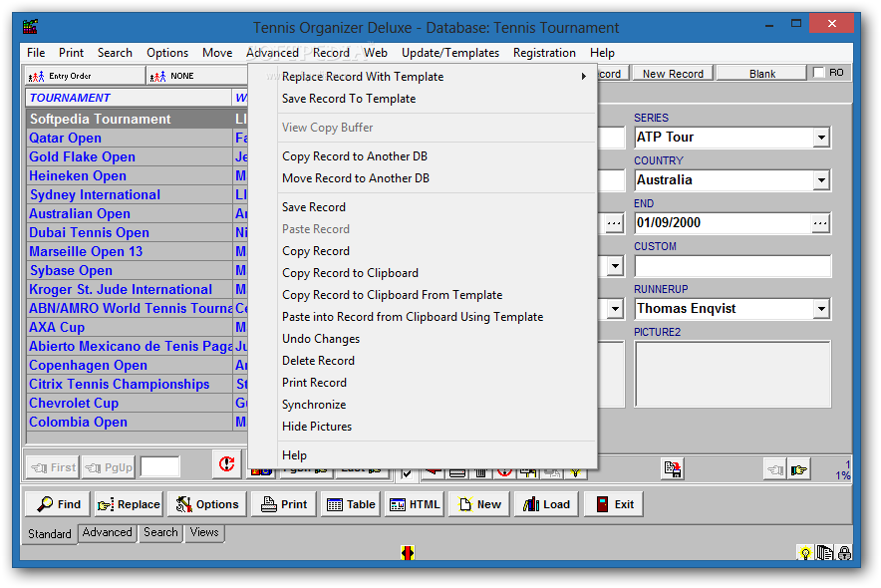Screen dimensions: 881x588
Task: Click the Load books button
Action: point(546,504)
